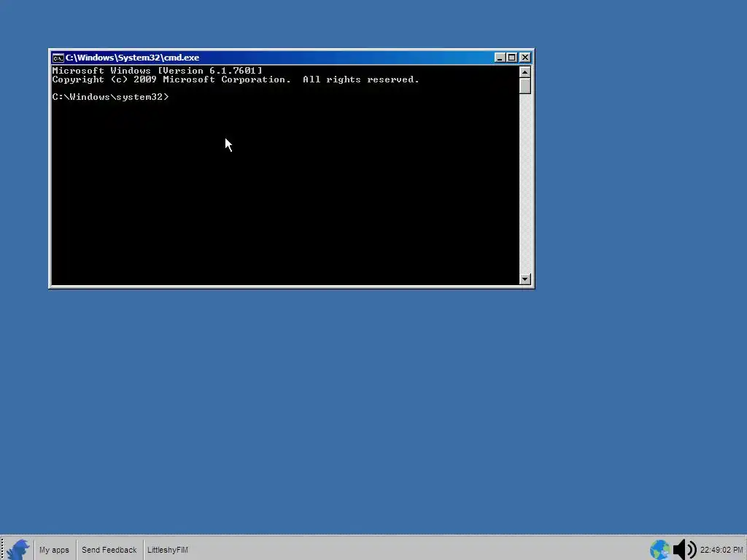Click the cmd.exe title bar system icon
747x560 pixels.
(x=58, y=58)
